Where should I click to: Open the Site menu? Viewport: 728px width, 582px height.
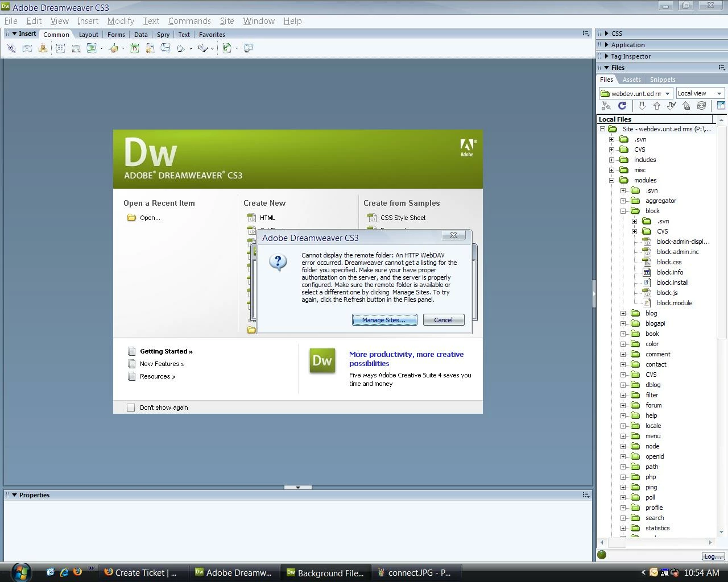pos(227,21)
